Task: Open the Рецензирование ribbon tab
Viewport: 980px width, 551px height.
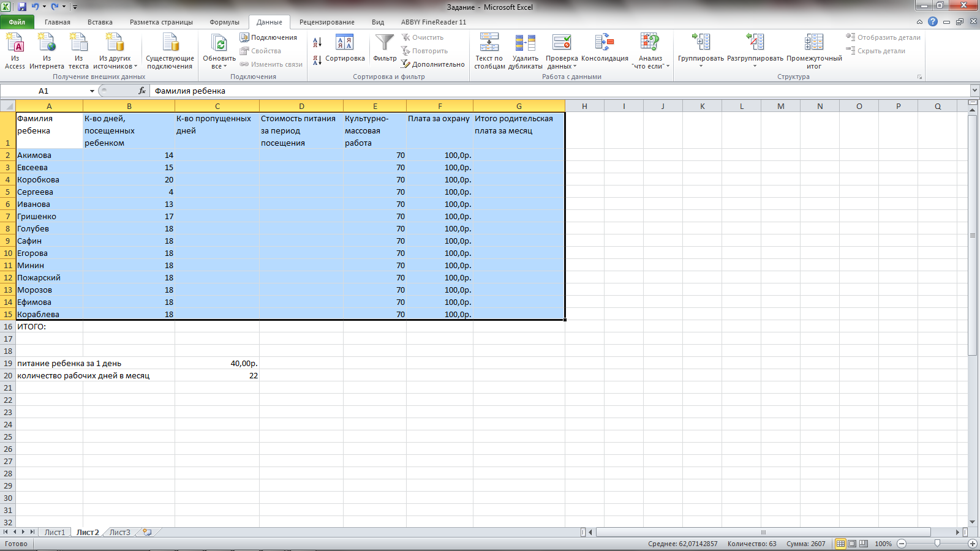Action: [327, 22]
